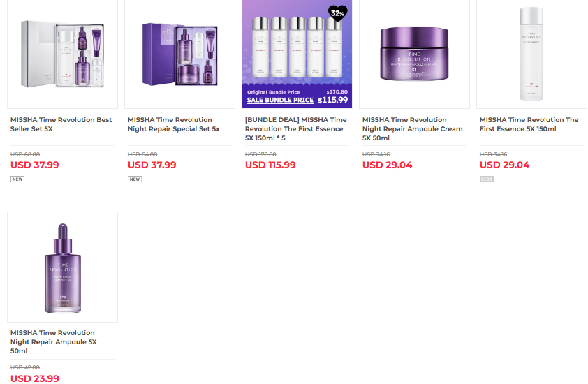Image resolution: width=588 pixels, height=384 pixels.
Task: Click the NEW badge under Best Seller Set
Action: click(x=17, y=179)
